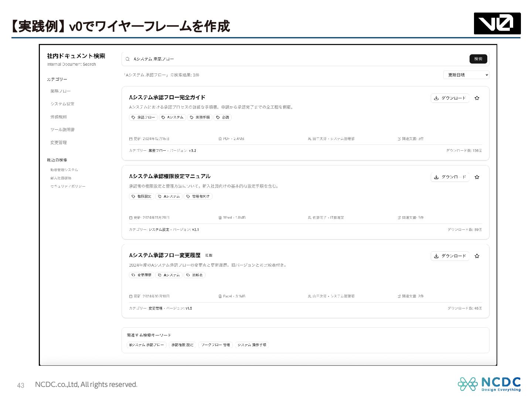Image resolution: width=532 pixels, height=399 pixels.
Task: Select the 管理者向け tag
Action: tap(198, 197)
